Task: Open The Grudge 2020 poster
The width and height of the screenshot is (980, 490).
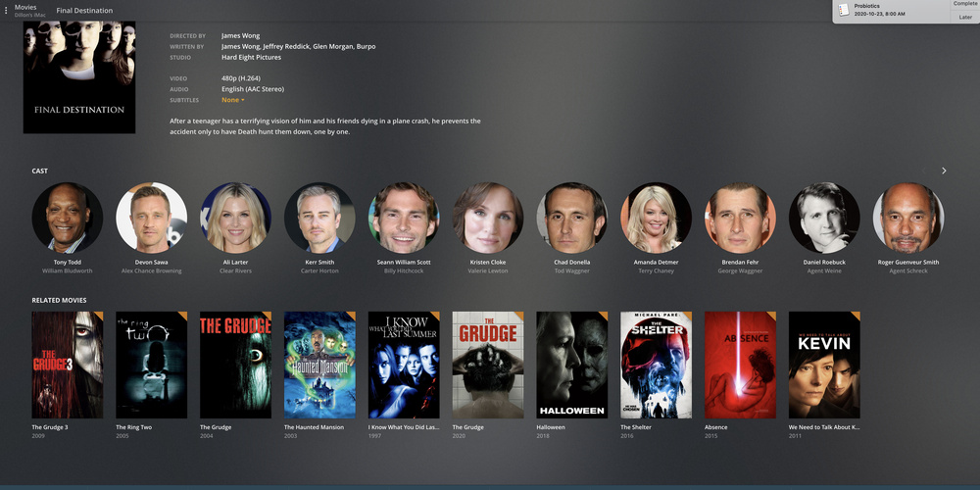Action: (x=488, y=365)
